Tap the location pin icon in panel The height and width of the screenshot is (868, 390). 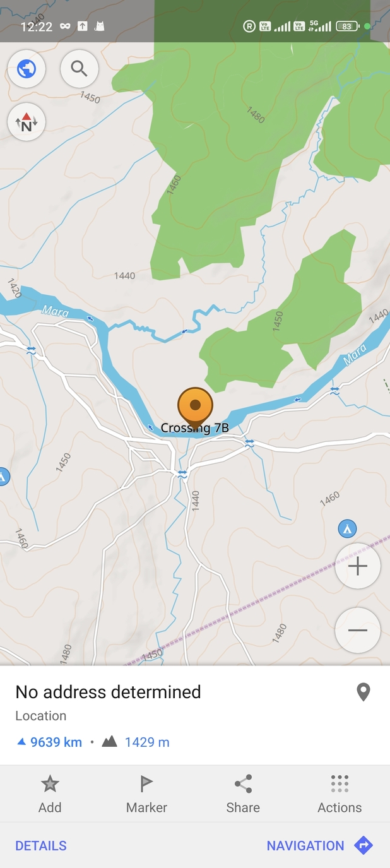pyautogui.click(x=363, y=693)
